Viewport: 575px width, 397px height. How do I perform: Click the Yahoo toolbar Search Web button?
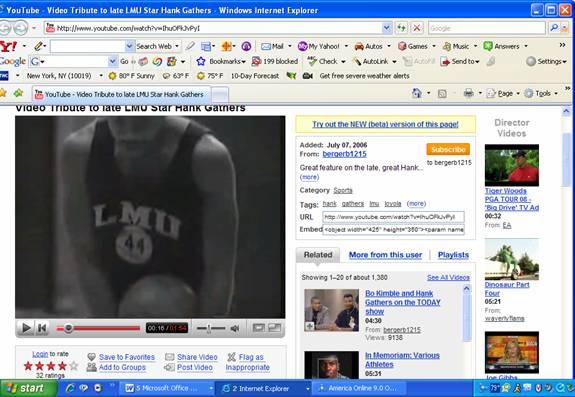(154, 46)
